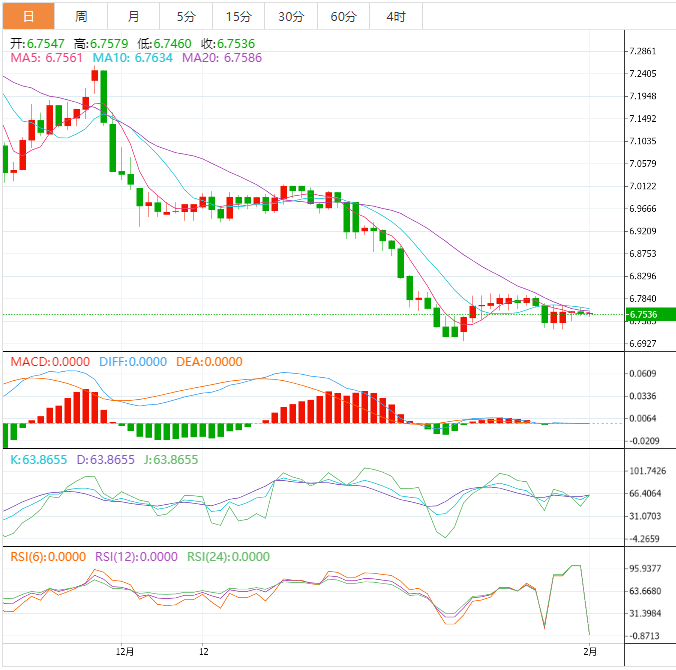This screenshot has height=670, width=676.
Task: Switch to the 60分 tab
Action: [343, 16]
